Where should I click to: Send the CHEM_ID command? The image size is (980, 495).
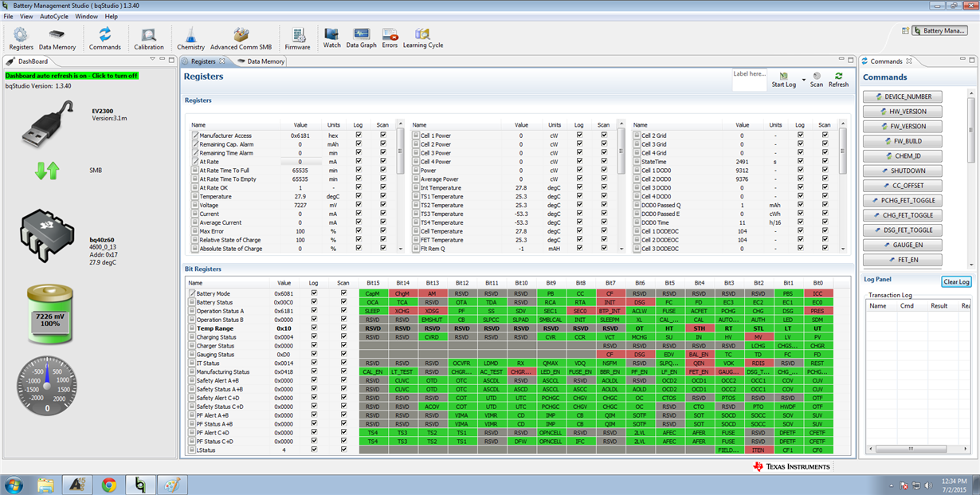tap(903, 156)
